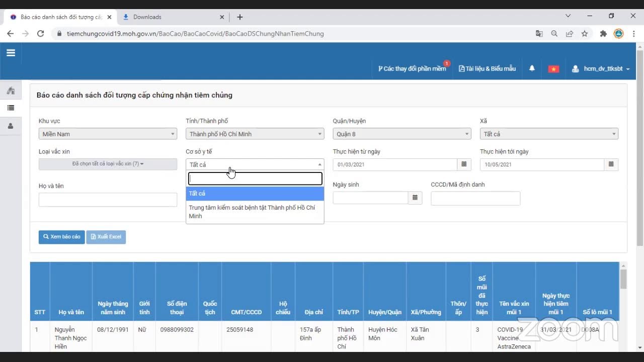Screen dimensions: 644x362
Task: Click ID number cell 25059148
Action: [239, 330]
